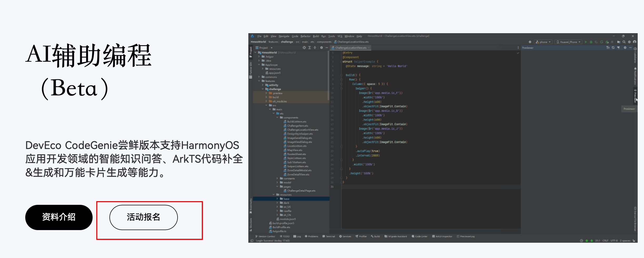Open Previewer panel gear settings
Screen dimensions: 644x258
point(625,48)
